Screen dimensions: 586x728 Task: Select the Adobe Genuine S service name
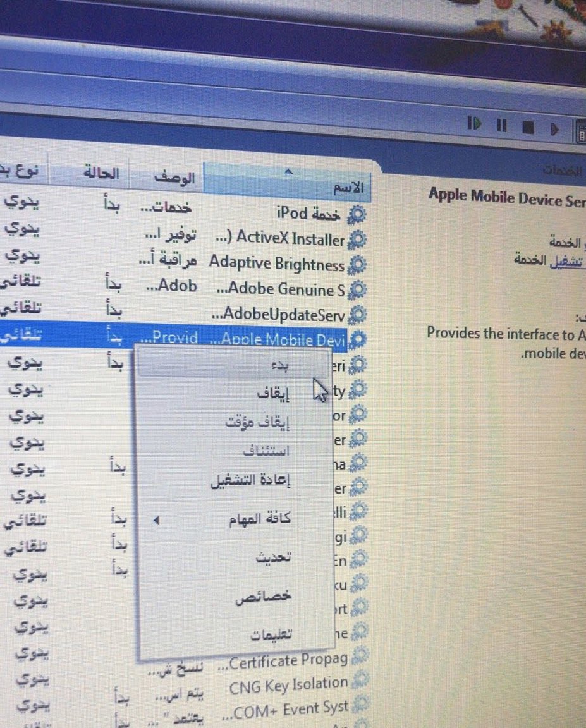pos(281,289)
